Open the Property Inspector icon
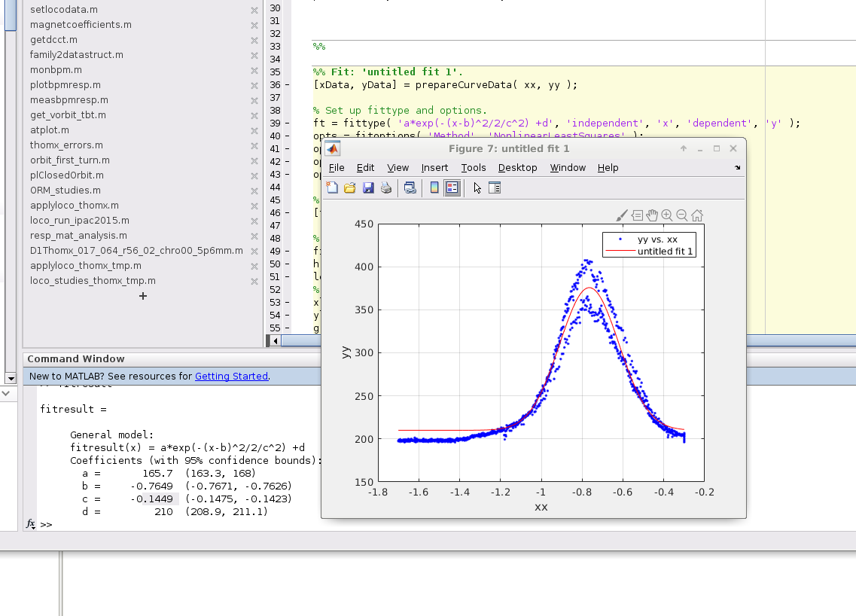This screenshot has height=616, width=856. (x=495, y=188)
